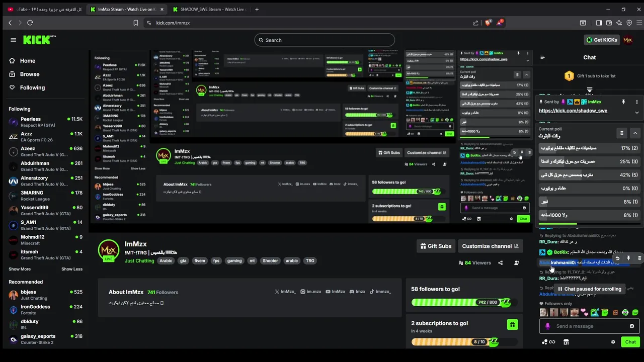
Task: Click Customize channel button
Action: coord(490,246)
